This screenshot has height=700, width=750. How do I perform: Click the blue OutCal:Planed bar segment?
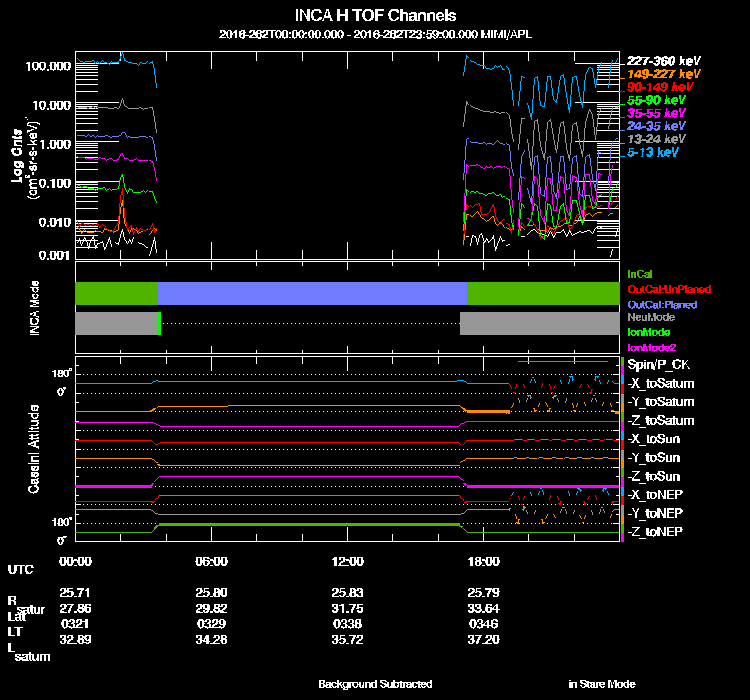312,293
